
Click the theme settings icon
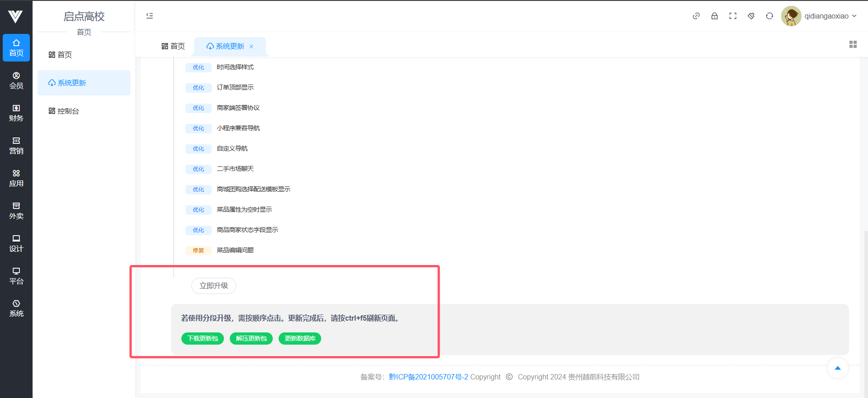pyautogui.click(x=751, y=16)
